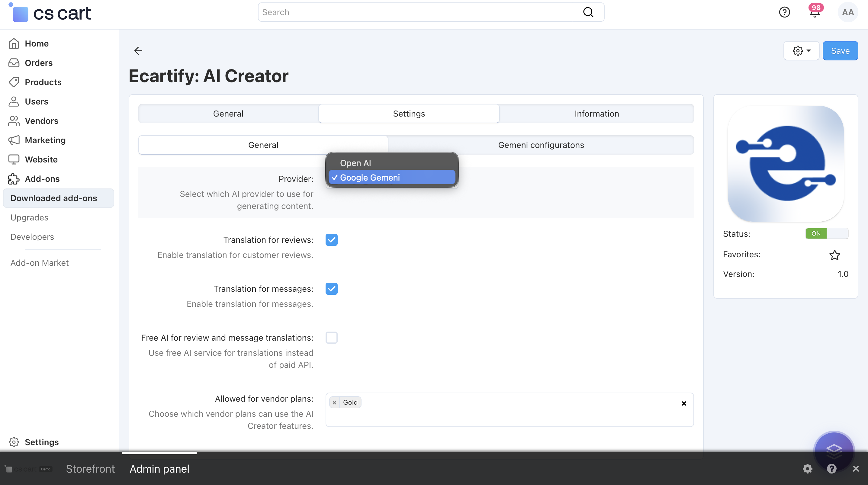
Task: Open the Add-on Market link
Action: 39,262
